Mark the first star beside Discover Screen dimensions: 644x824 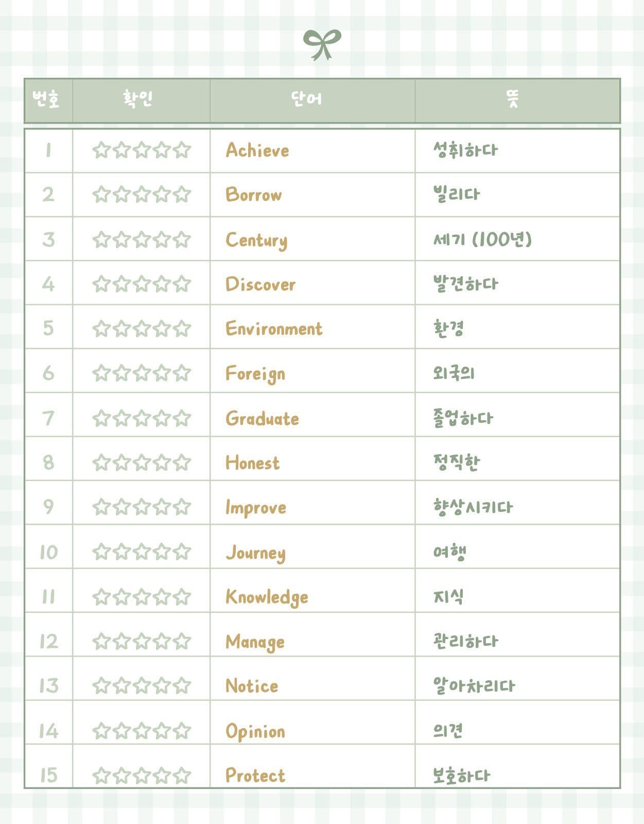pos(102,284)
